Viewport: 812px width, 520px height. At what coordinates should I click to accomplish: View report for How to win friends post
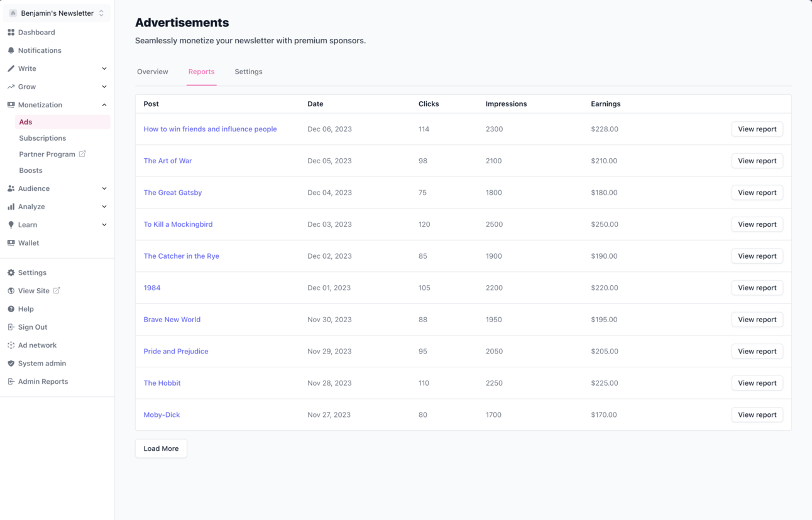tap(757, 129)
